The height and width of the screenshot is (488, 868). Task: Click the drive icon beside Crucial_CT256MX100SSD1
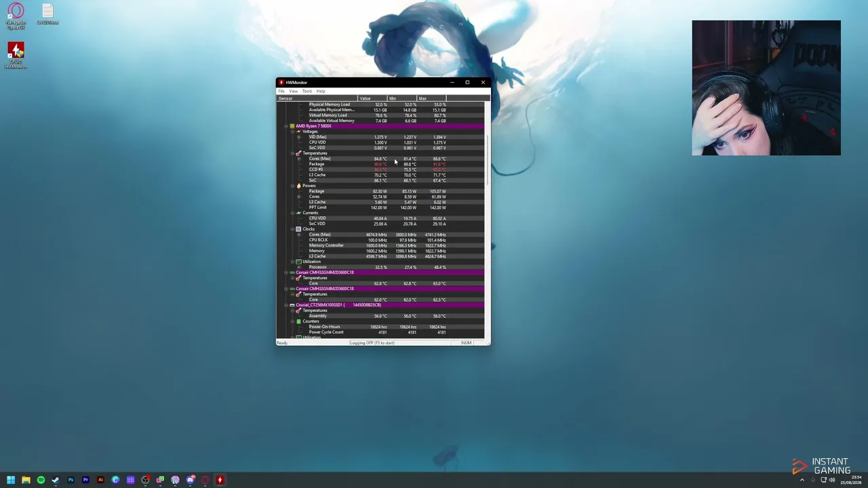point(292,305)
